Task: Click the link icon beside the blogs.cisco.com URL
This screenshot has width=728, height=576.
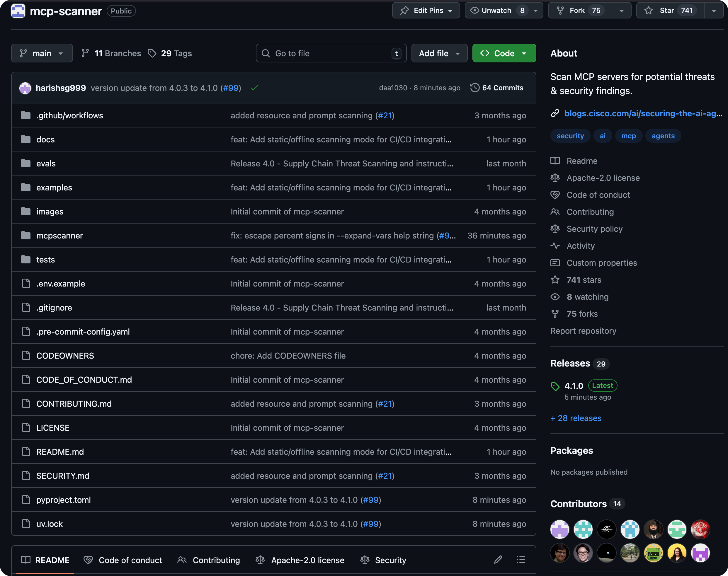Action: (x=555, y=113)
